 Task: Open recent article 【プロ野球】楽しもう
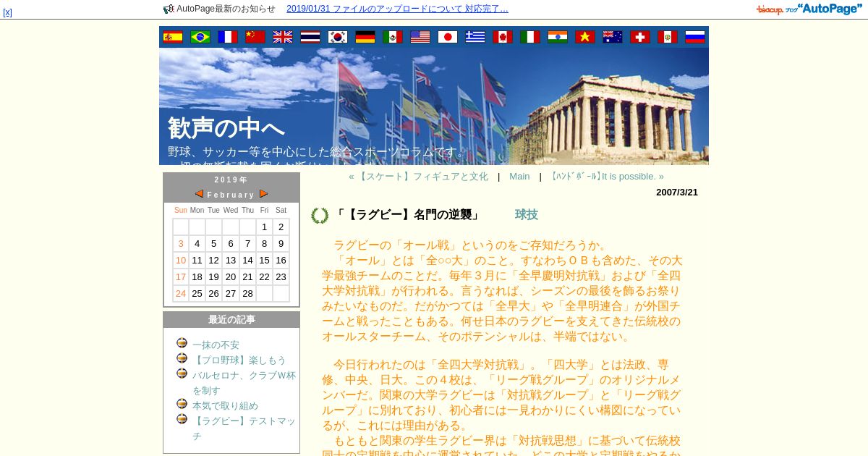239,360
